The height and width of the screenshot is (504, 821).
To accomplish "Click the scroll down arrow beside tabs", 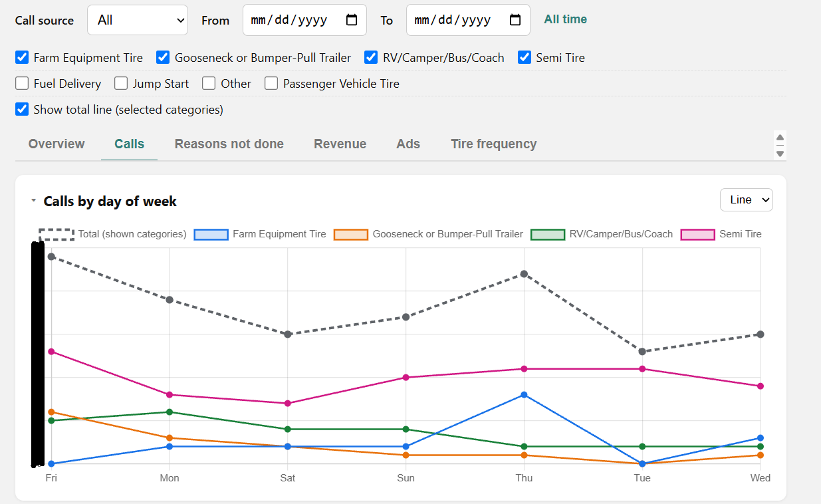I will pyautogui.click(x=780, y=154).
